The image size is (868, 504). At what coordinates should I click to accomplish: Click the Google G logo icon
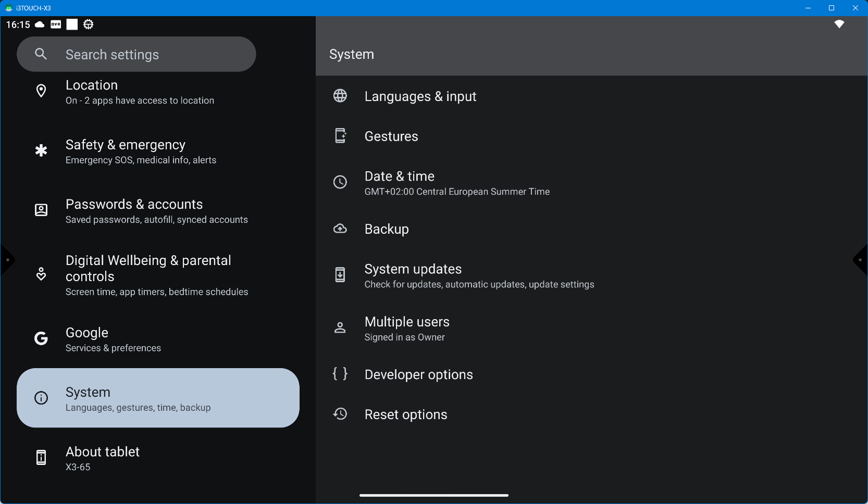coord(41,339)
